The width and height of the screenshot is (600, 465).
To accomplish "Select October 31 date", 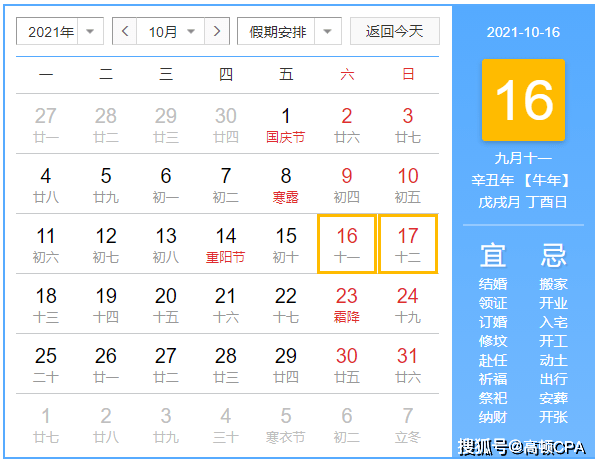I will 408,364.
